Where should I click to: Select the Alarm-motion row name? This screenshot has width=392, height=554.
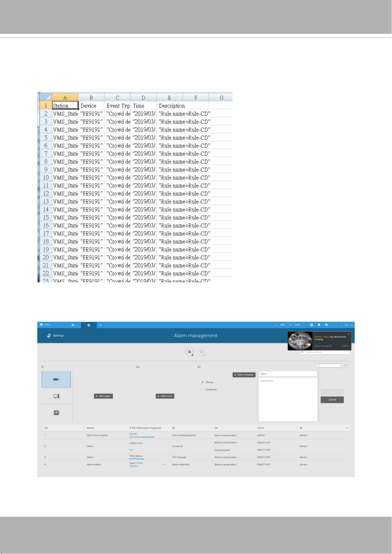[94, 465]
